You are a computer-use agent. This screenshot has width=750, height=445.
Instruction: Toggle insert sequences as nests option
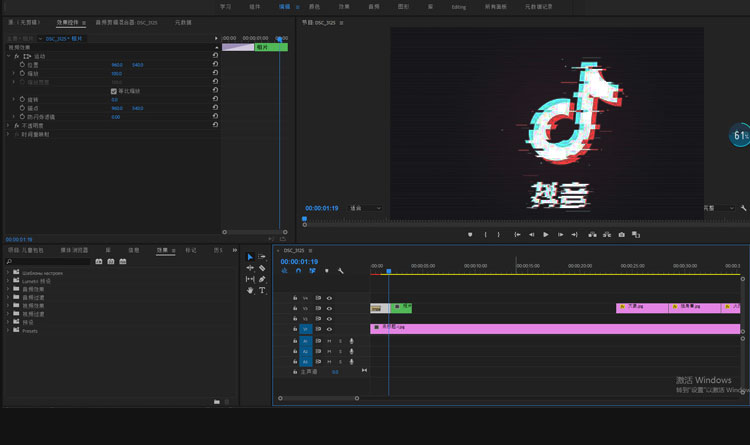pyautogui.click(x=285, y=271)
